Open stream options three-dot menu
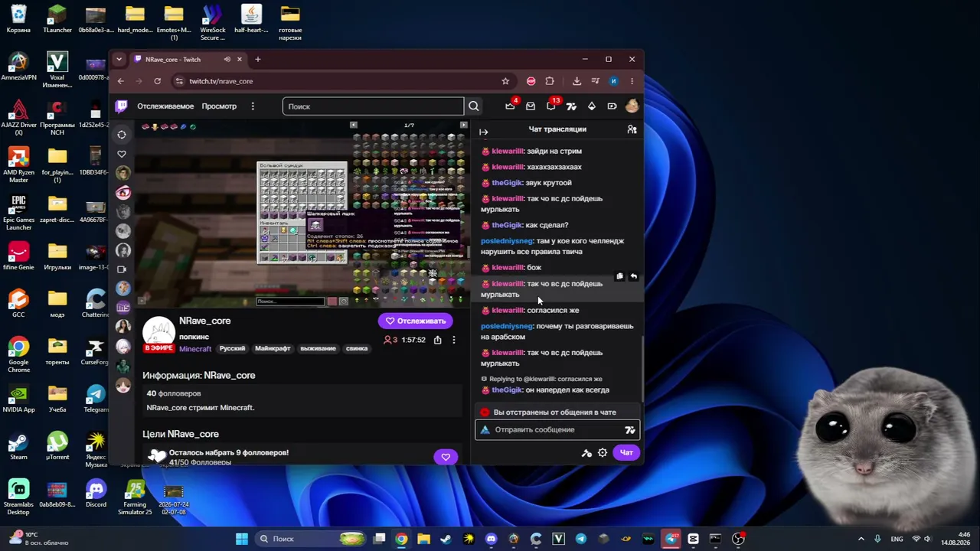The image size is (980, 551). tap(453, 340)
